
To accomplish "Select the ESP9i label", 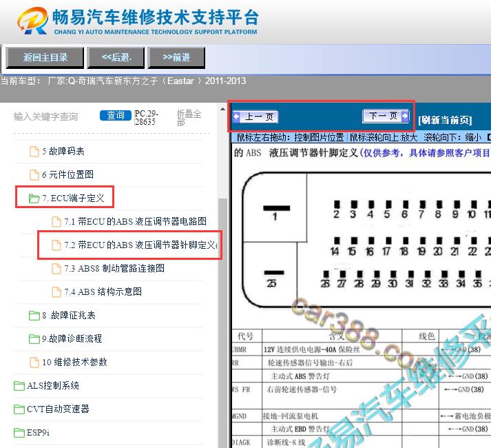I will pos(38,433).
